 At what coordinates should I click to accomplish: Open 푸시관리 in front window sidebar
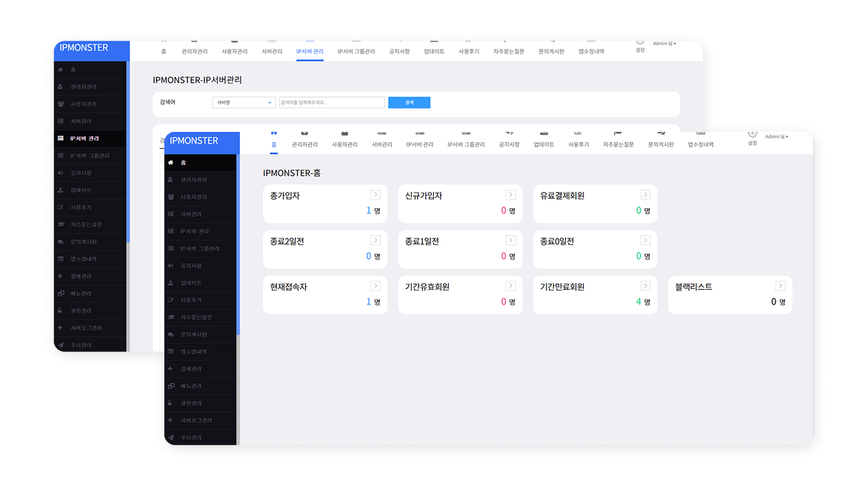pyautogui.click(x=201, y=437)
